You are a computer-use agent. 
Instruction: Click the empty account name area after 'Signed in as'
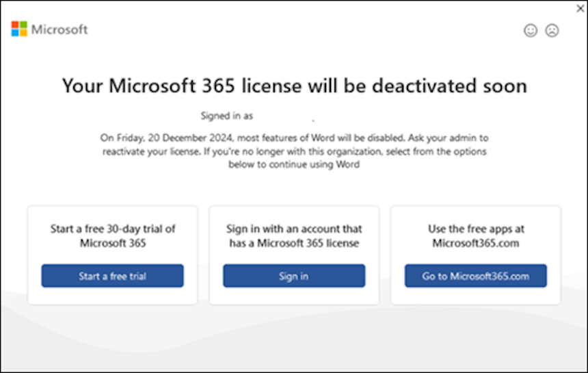coord(285,116)
